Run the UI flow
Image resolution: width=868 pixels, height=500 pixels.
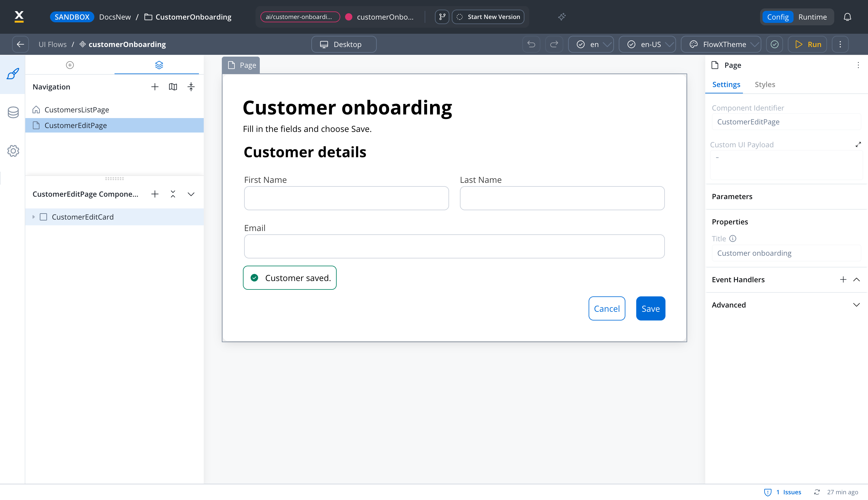pos(807,44)
